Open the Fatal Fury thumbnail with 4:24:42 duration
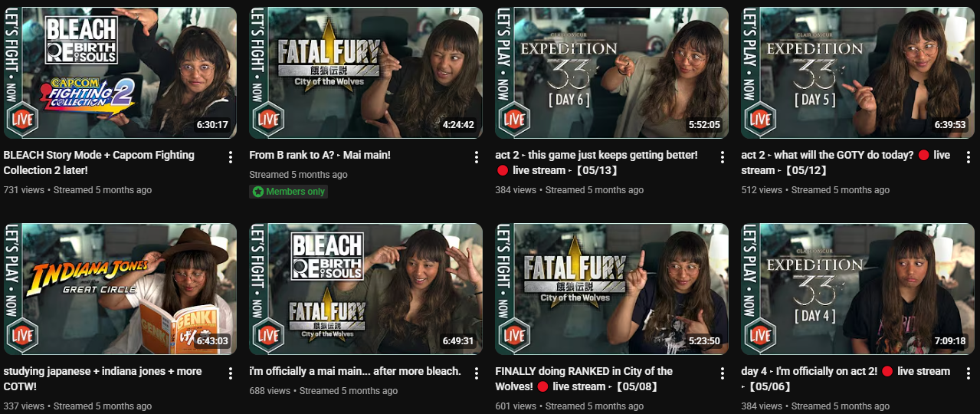980x414 pixels. [x=365, y=73]
